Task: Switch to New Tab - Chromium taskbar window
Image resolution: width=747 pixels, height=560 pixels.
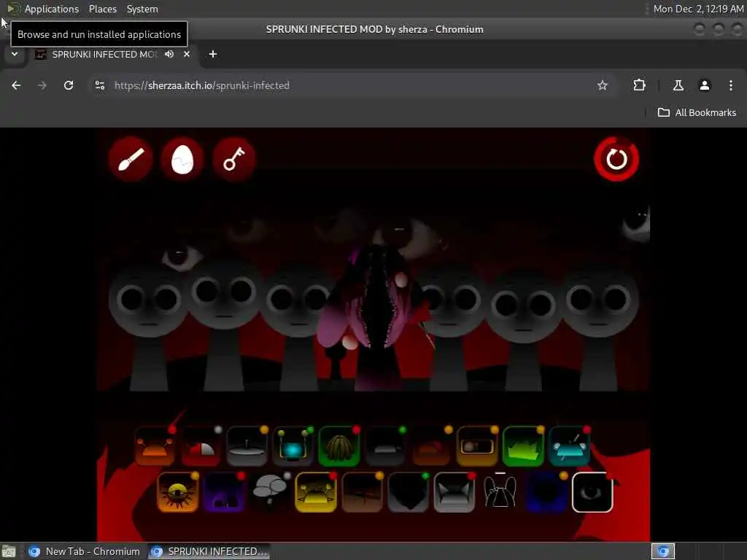Action: (84, 551)
